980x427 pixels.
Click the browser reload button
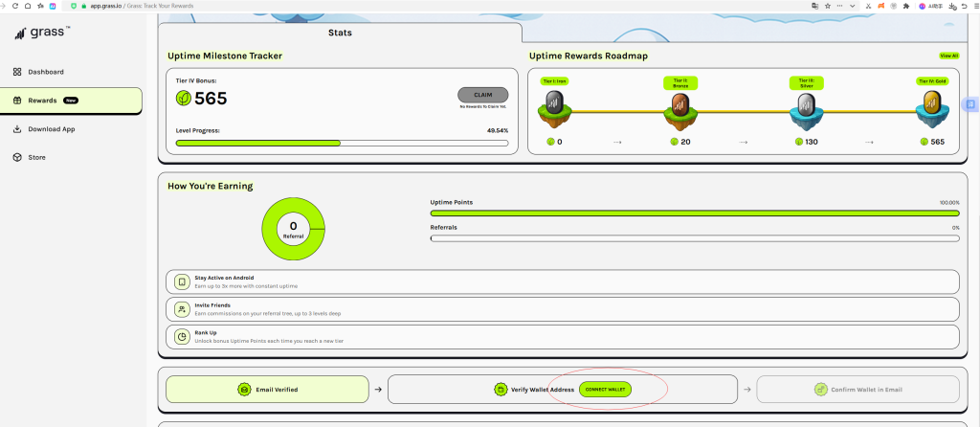(x=15, y=6)
